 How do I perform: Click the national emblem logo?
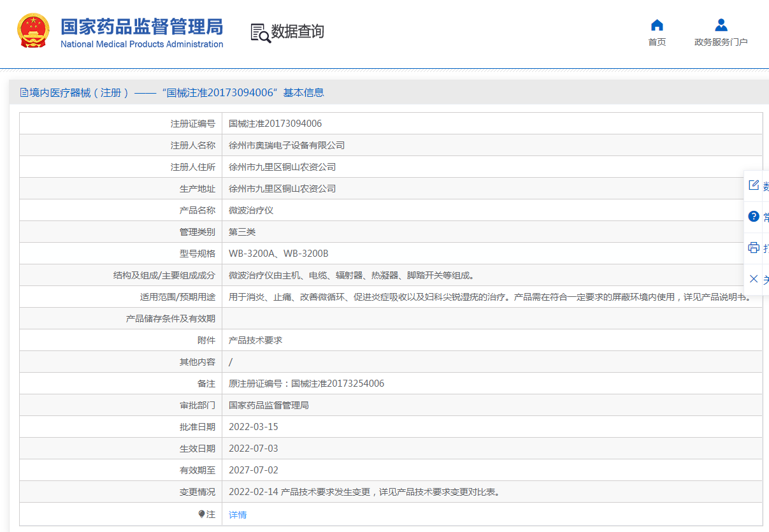point(34,31)
